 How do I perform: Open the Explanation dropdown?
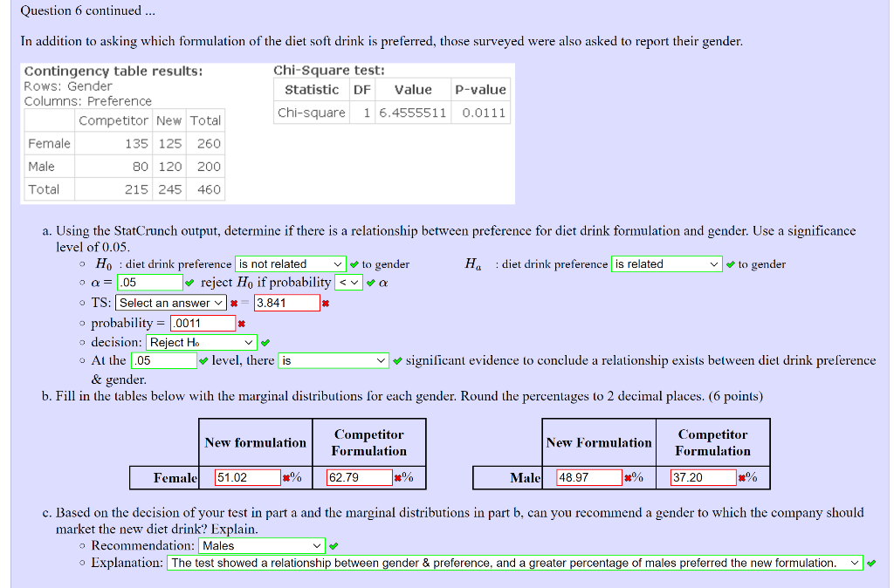515,563
